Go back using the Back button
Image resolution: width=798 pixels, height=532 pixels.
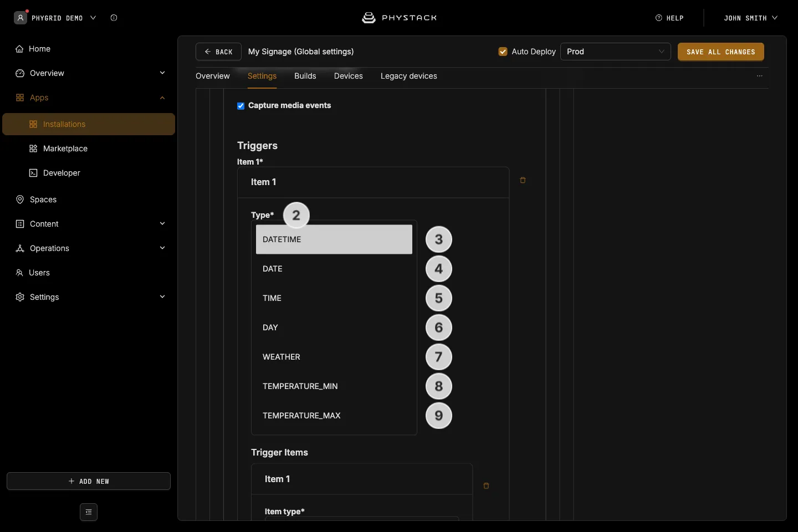(x=218, y=52)
